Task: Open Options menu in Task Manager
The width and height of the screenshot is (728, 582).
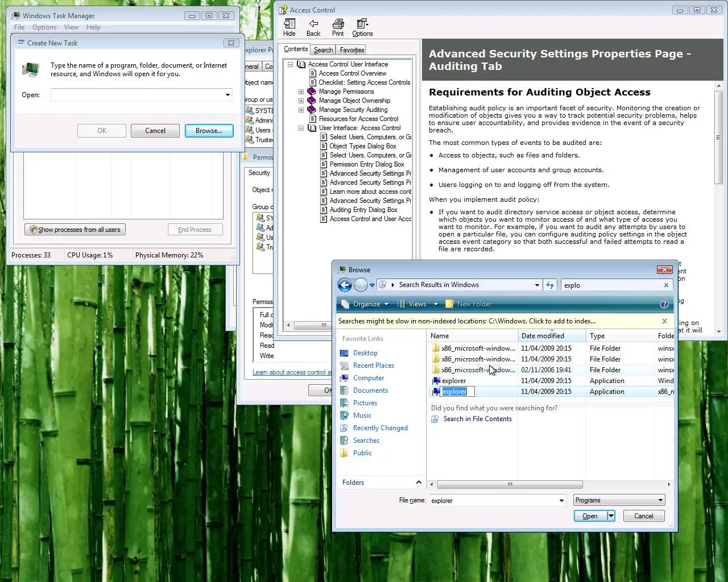Action: (44, 27)
